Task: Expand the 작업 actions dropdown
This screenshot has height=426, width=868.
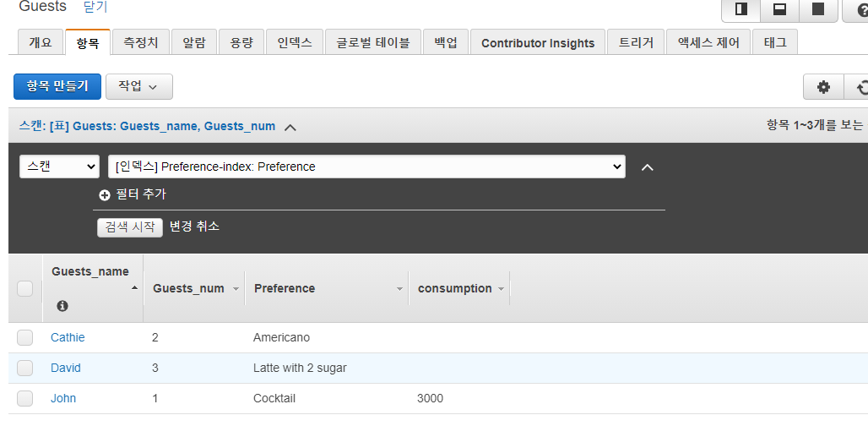Action: tap(139, 86)
